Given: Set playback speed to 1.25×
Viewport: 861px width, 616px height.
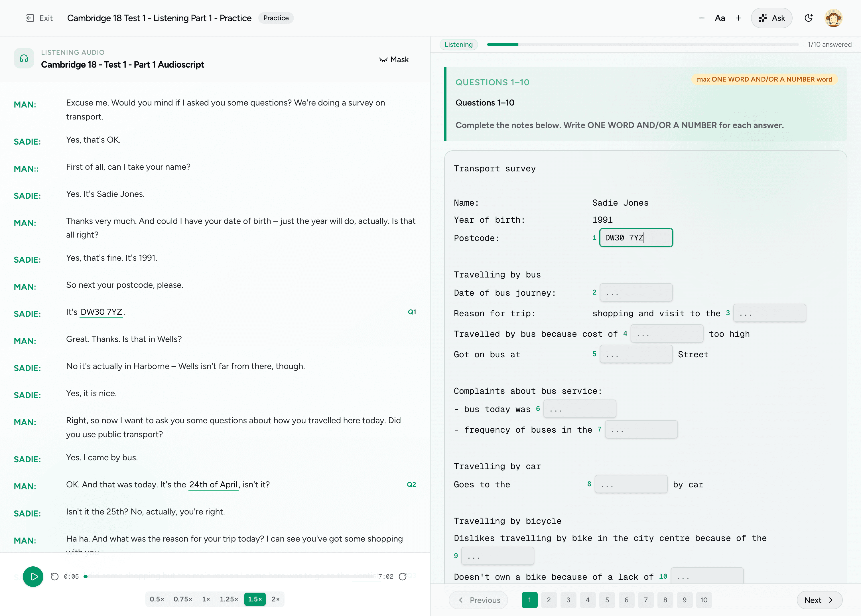Looking at the screenshot, I should [x=229, y=599].
